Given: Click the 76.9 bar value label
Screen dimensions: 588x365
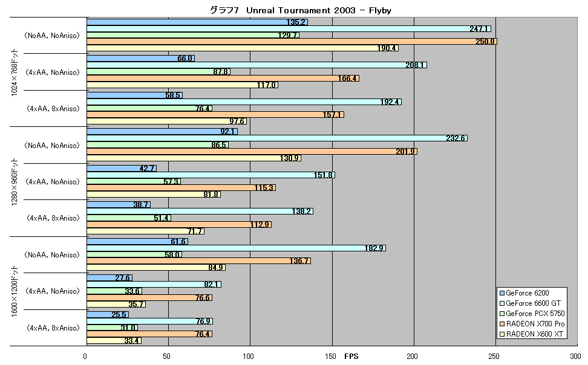Looking at the screenshot, I should (x=203, y=321).
